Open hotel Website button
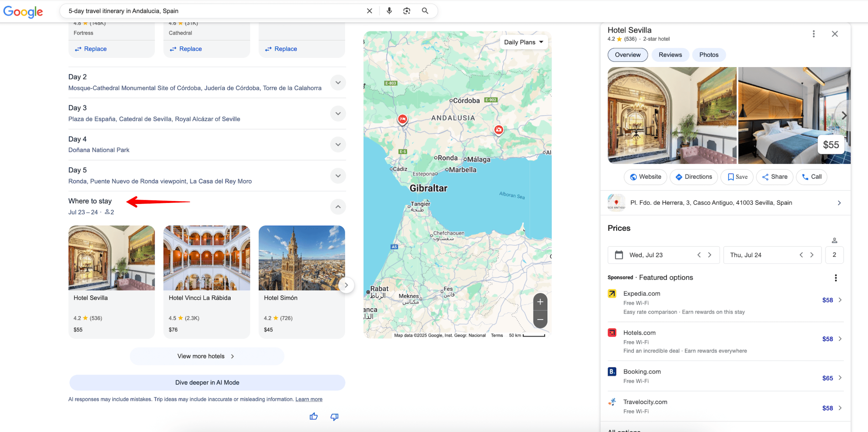Screen dimensions: 868x432 pos(645,177)
